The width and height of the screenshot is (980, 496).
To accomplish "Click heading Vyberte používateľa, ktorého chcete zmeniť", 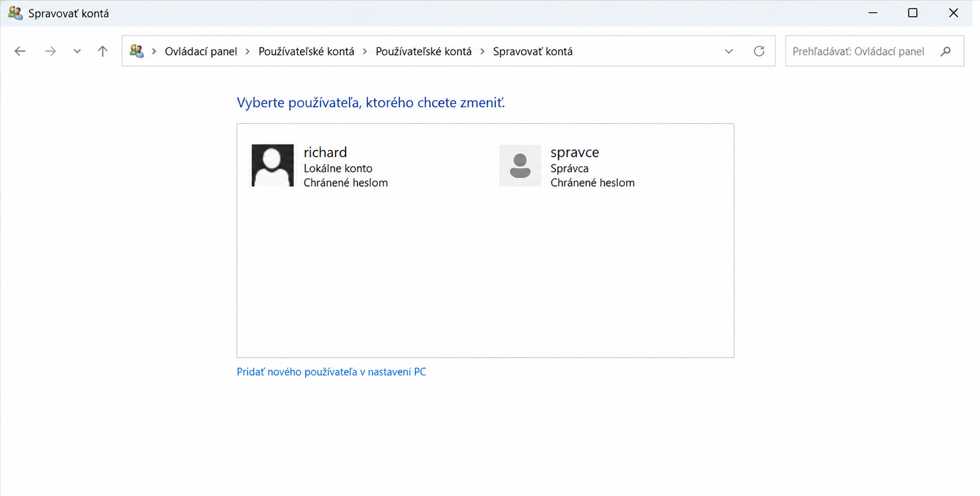I will tap(371, 102).
